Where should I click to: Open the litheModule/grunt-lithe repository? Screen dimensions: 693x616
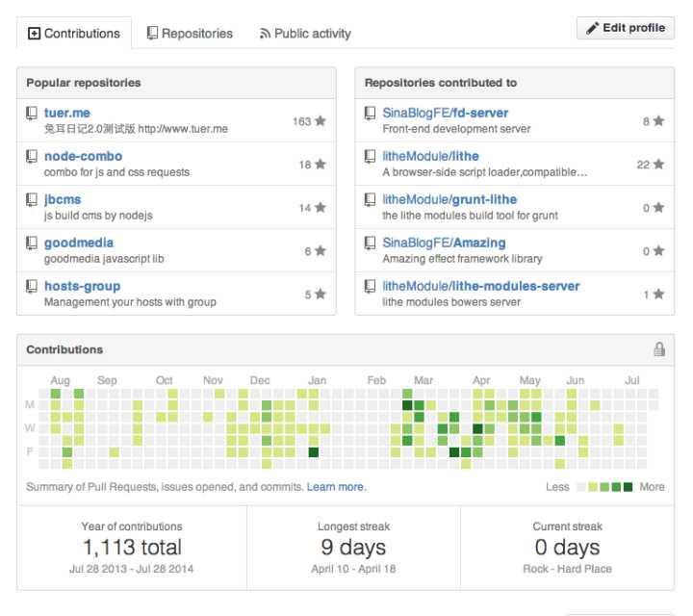436,199
